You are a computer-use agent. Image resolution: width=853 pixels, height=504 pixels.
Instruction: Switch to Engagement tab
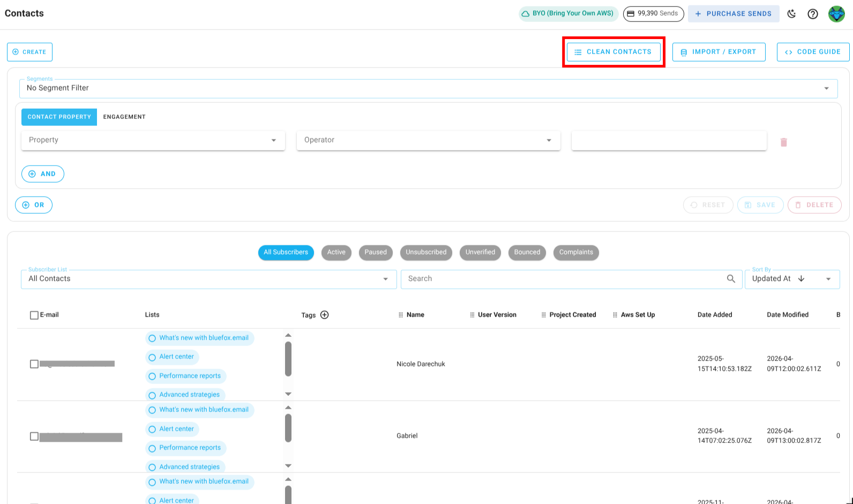tap(124, 117)
